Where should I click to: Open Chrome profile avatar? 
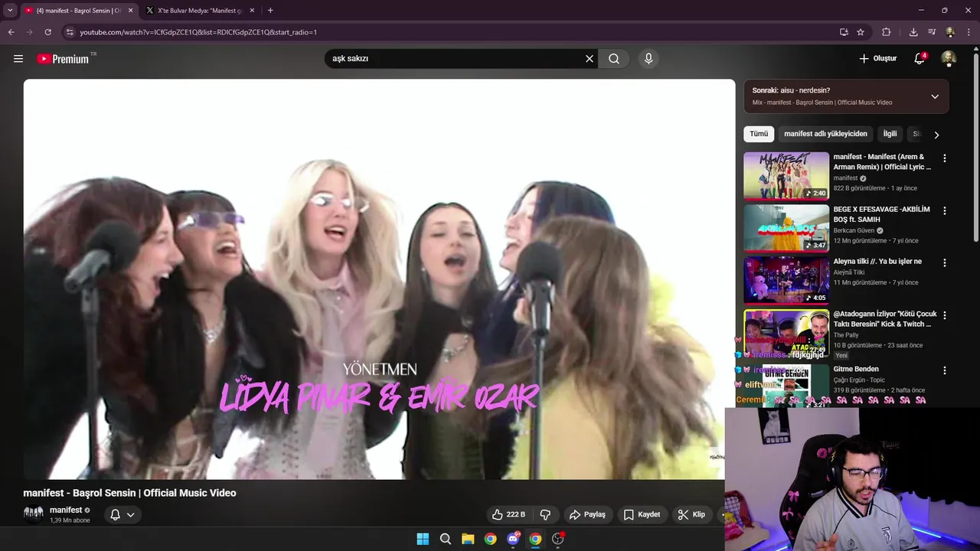click(950, 32)
